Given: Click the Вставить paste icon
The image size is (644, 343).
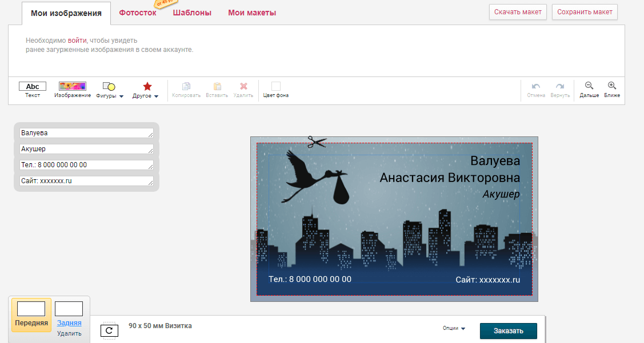Looking at the screenshot, I should 217,87.
